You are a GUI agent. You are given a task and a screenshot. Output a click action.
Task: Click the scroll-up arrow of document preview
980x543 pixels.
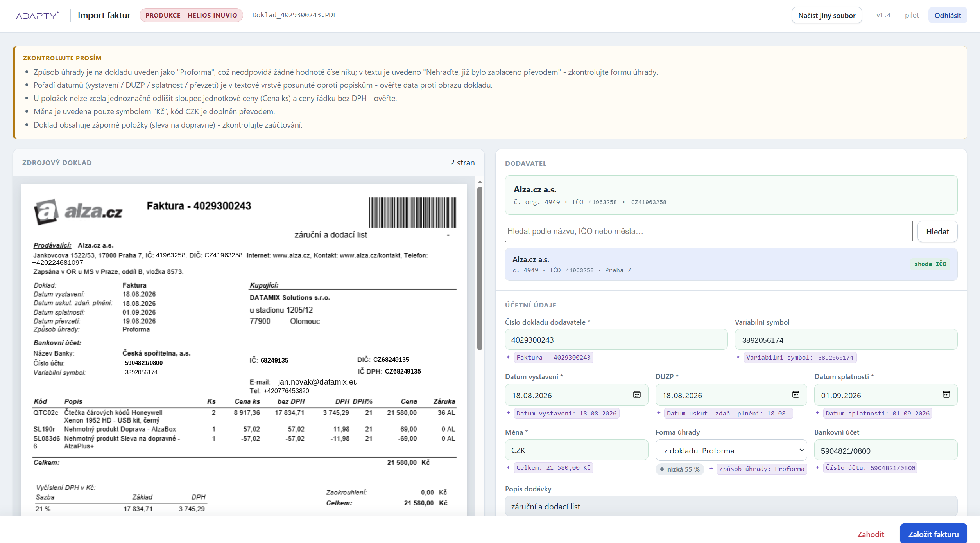(480, 182)
